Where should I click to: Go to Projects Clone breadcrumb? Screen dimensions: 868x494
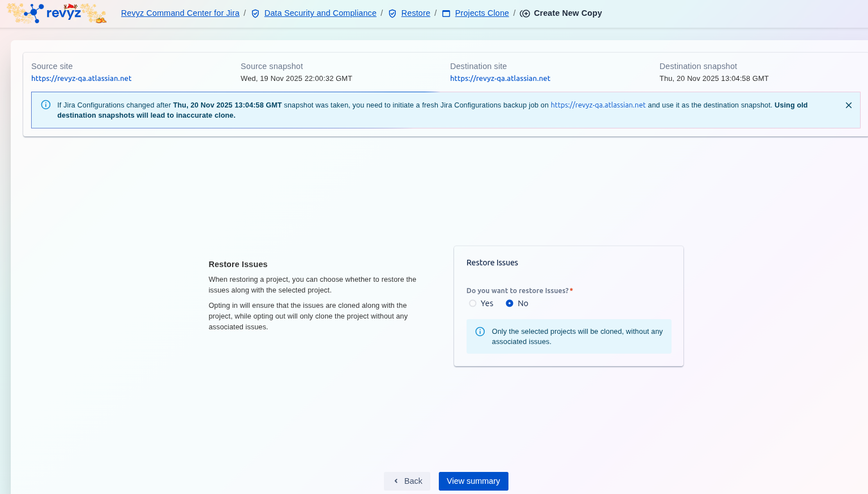click(x=482, y=13)
